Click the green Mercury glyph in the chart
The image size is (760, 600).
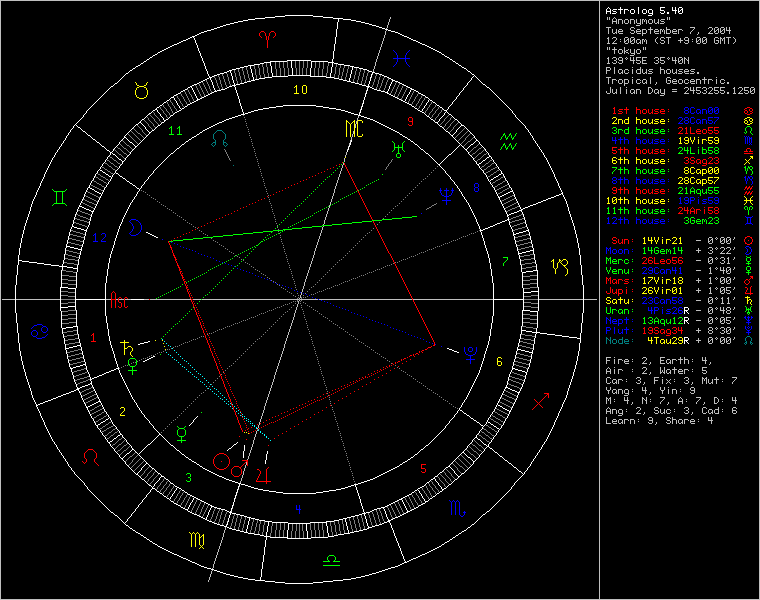[182, 435]
